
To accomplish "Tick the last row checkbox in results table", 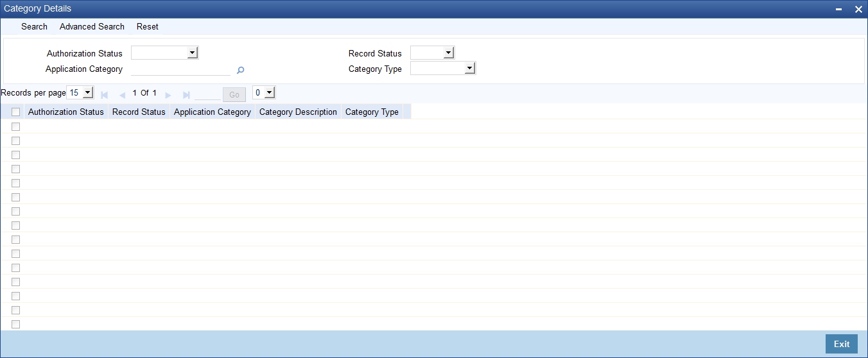I will [x=16, y=324].
